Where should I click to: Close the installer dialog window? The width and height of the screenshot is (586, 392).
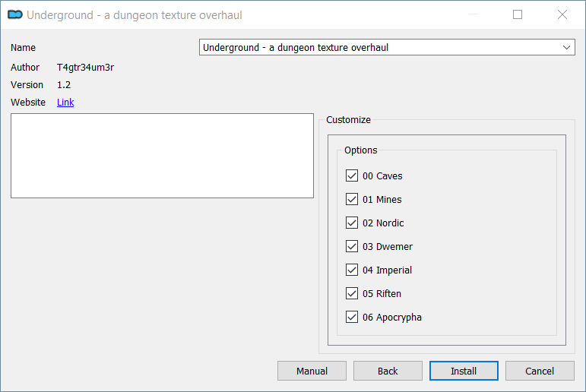pos(562,14)
